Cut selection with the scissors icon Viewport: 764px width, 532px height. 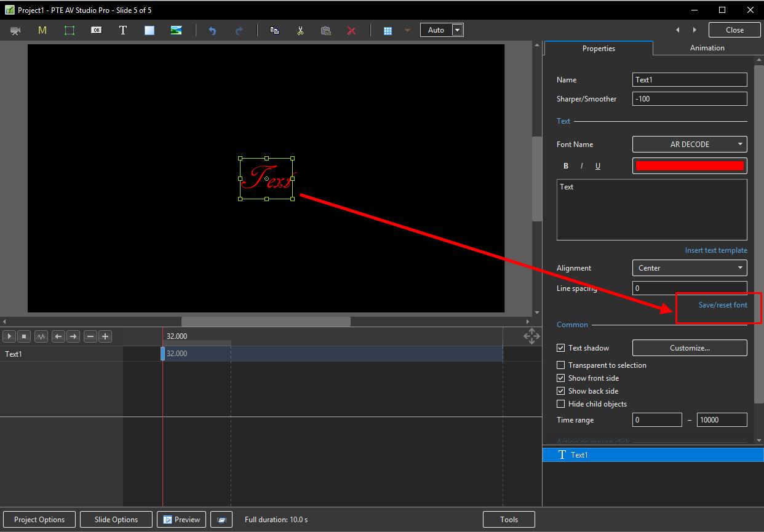tap(300, 30)
